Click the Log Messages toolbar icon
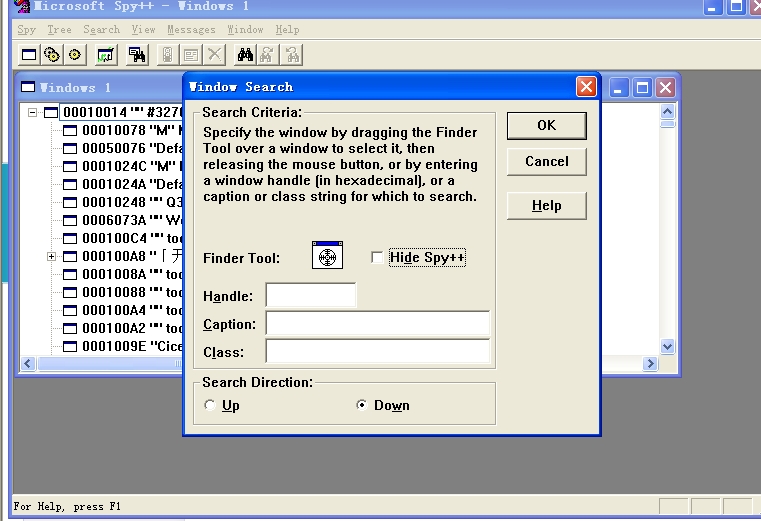Viewport: 761px width, 521px height. [x=106, y=55]
